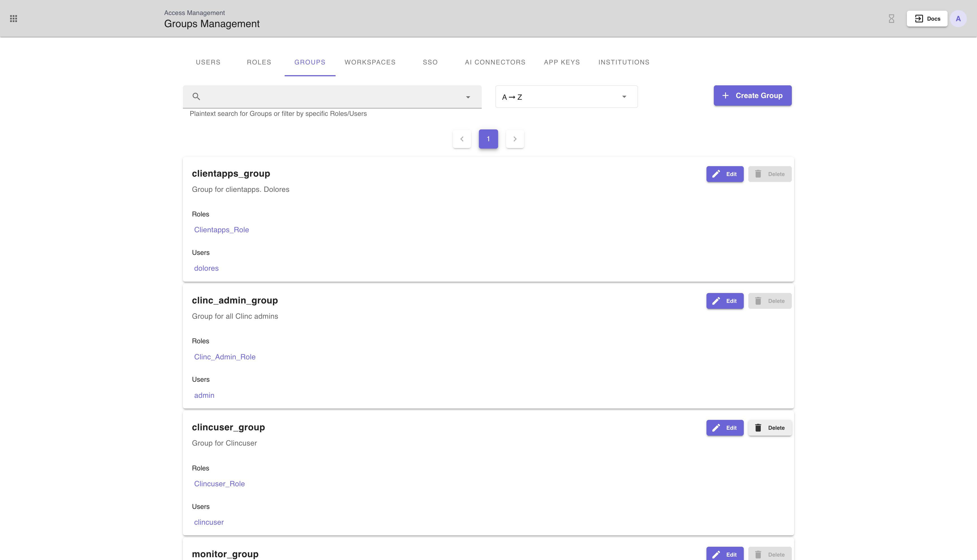977x560 pixels.
Task: Open the Clinc_Admin_Role link
Action: click(225, 357)
